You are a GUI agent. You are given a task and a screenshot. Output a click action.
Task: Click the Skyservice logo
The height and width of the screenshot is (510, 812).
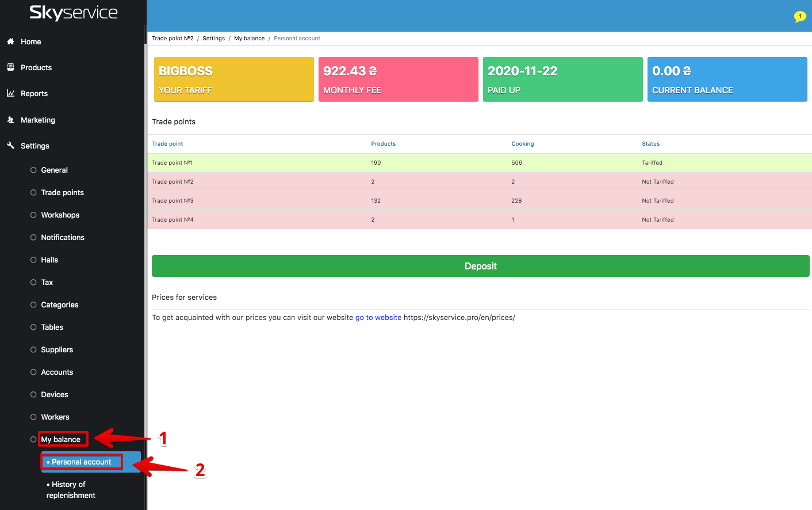coord(73,13)
